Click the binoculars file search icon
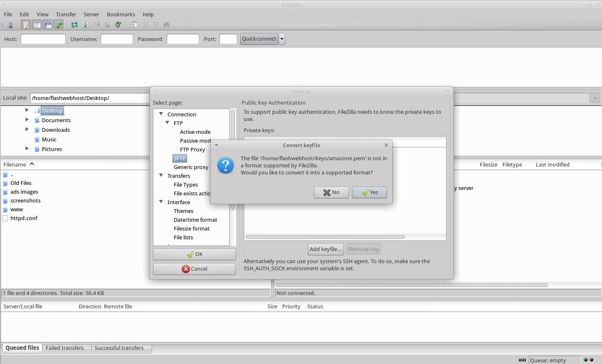602x364 pixels. [x=167, y=25]
